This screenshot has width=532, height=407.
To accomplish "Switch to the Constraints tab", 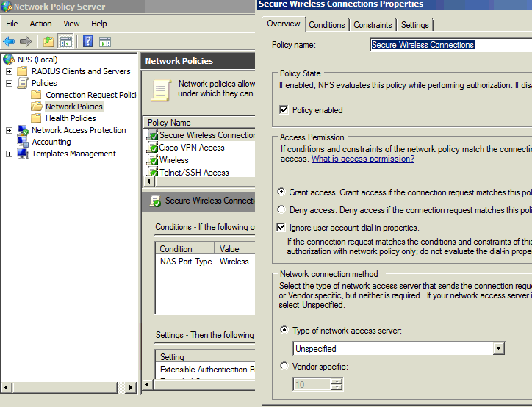I will (x=373, y=25).
